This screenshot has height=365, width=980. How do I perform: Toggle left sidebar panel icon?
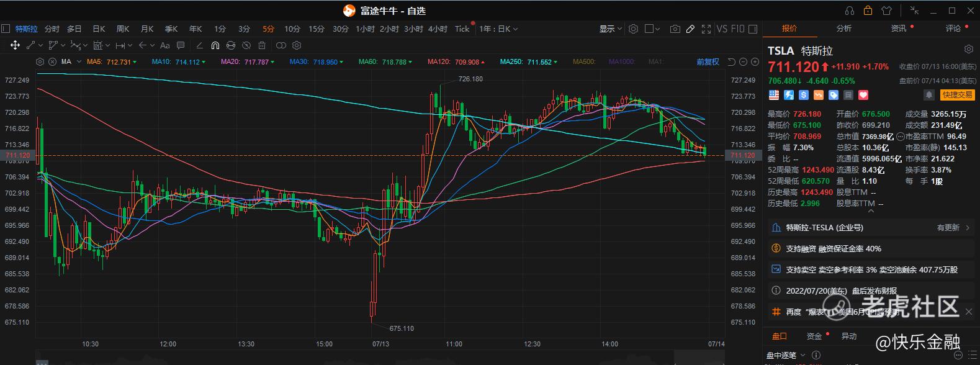pyautogui.click(x=6, y=29)
